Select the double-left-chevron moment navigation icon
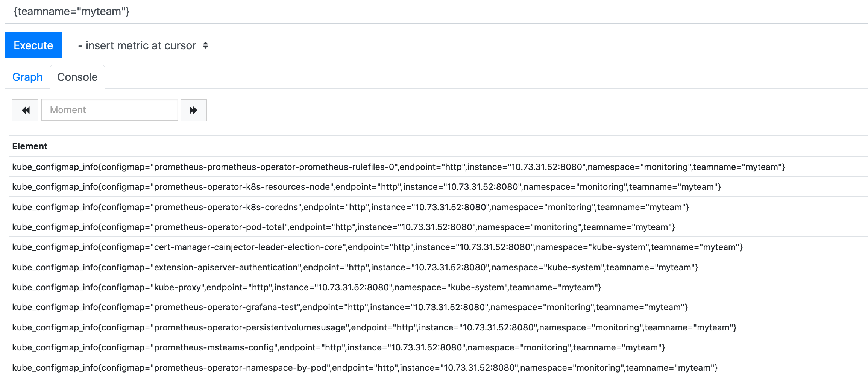Viewport: 868px width, 379px height. coord(25,110)
